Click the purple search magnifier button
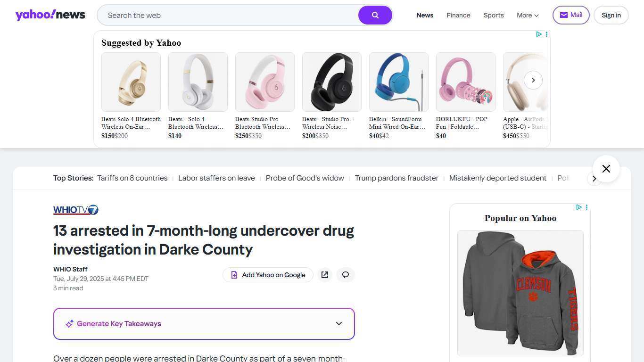 375,15
